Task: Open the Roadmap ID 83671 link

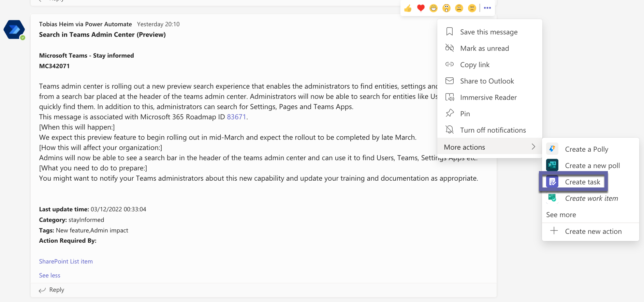Action: (236, 117)
